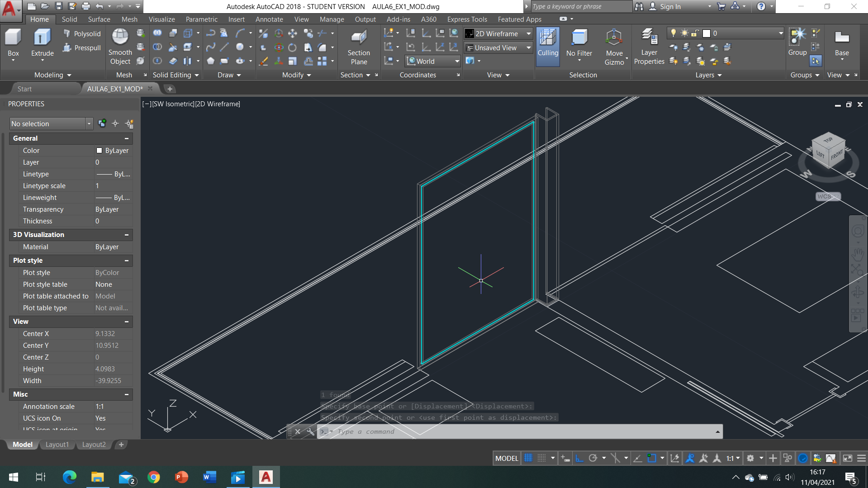Collapse the General properties section

tap(127, 138)
